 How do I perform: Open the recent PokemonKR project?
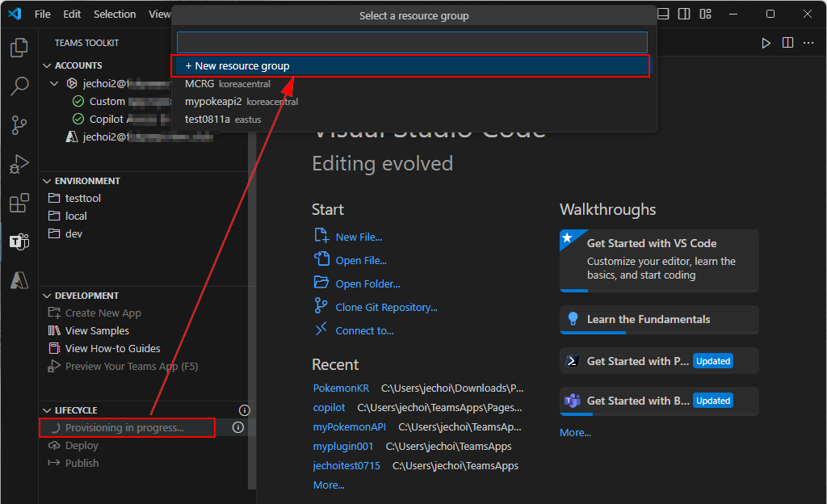coord(341,388)
